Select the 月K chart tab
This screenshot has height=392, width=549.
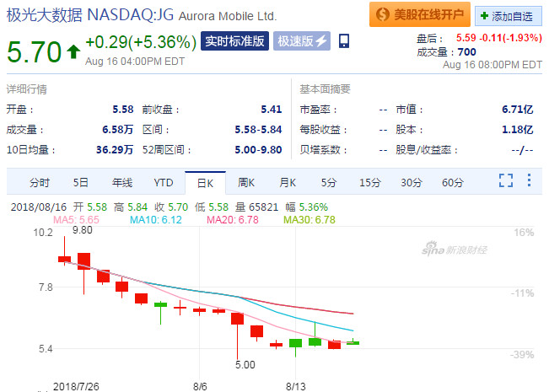point(288,183)
